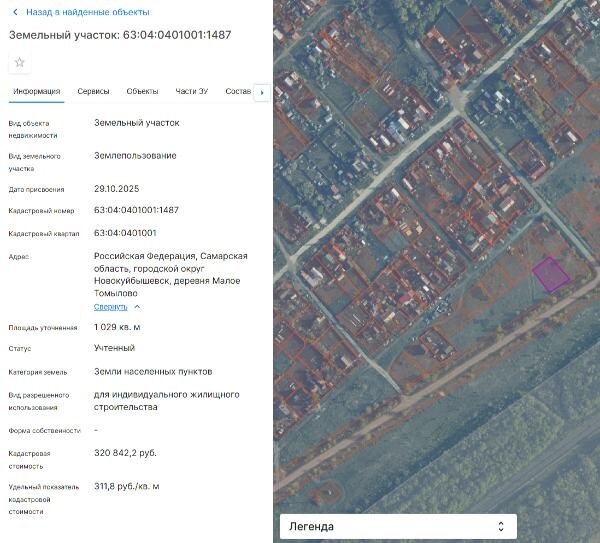Click the address text 'Российская Федерация, Самарская область'
Viewport: 600px width, 543px height.
click(171, 262)
